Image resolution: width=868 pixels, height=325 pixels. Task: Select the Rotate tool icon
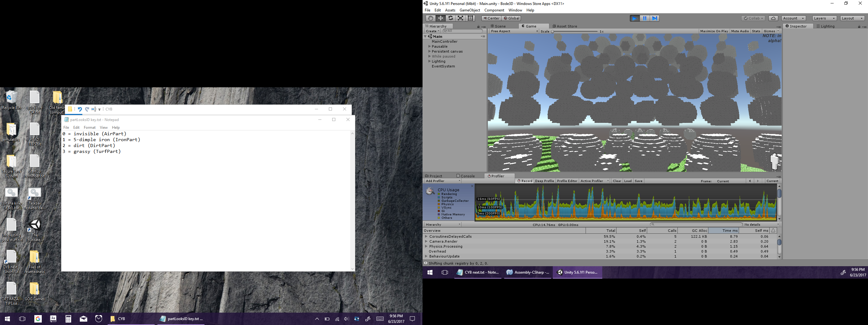click(x=450, y=18)
